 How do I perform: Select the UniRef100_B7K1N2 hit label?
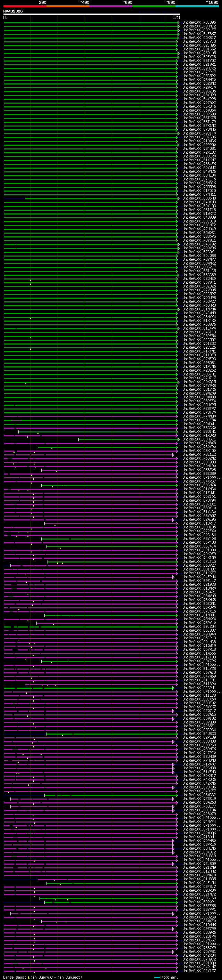[x=199, y=125]
